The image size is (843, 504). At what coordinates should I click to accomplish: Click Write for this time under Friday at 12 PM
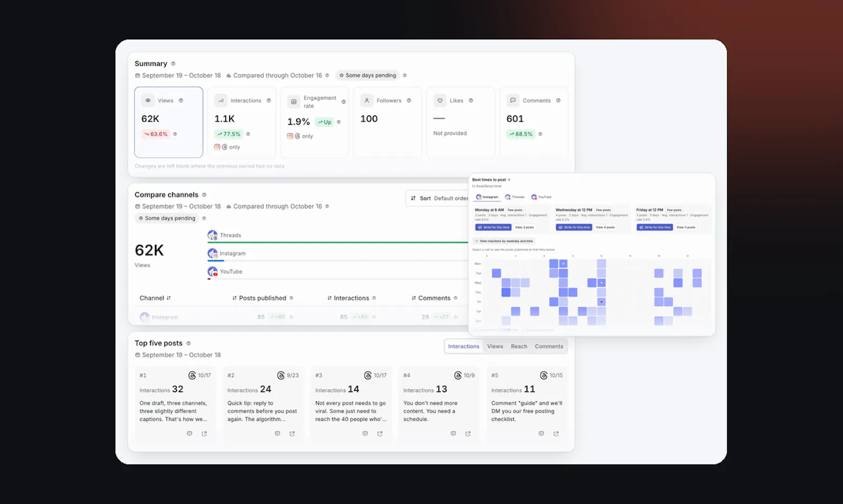pyautogui.click(x=655, y=228)
